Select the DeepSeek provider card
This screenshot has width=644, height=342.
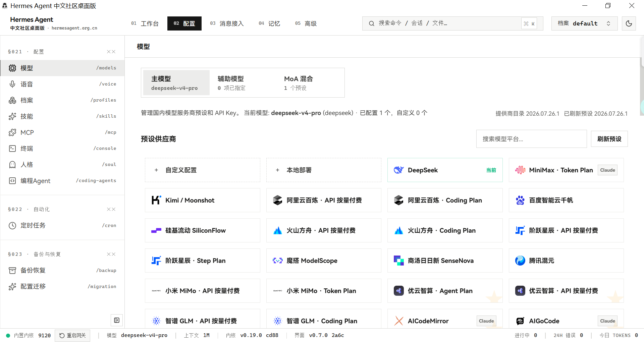coord(445,170)
